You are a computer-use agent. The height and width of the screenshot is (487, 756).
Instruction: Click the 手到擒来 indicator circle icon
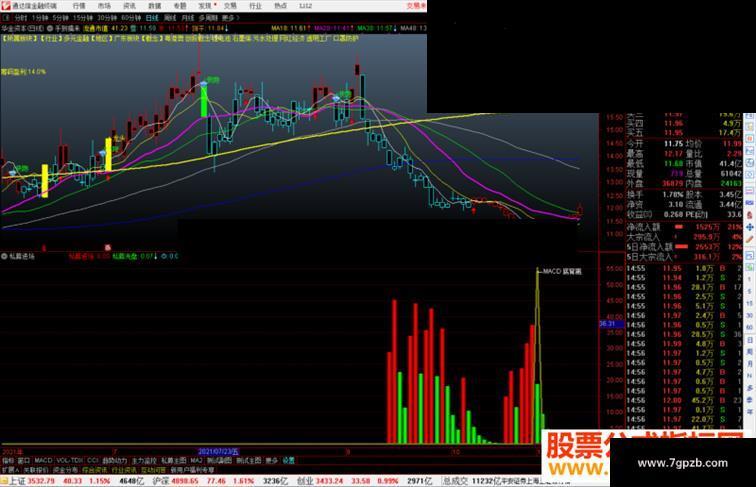click(x=50, y=28)
